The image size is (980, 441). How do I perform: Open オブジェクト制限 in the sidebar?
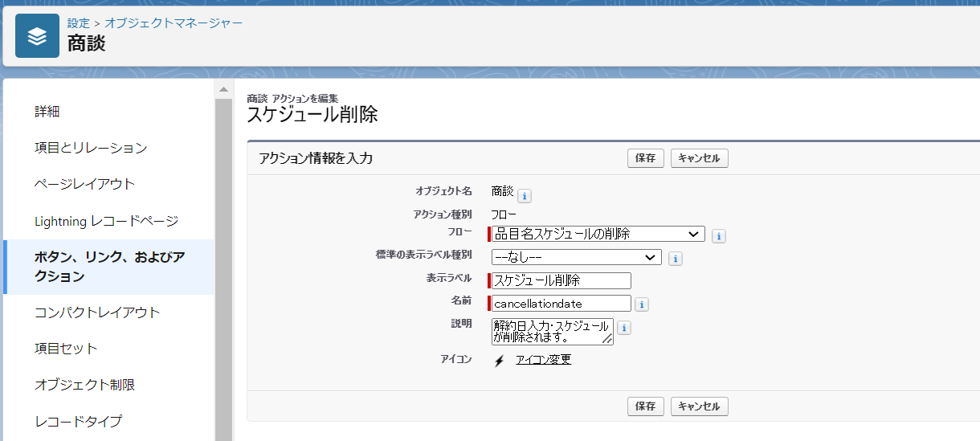click(84, 385)
